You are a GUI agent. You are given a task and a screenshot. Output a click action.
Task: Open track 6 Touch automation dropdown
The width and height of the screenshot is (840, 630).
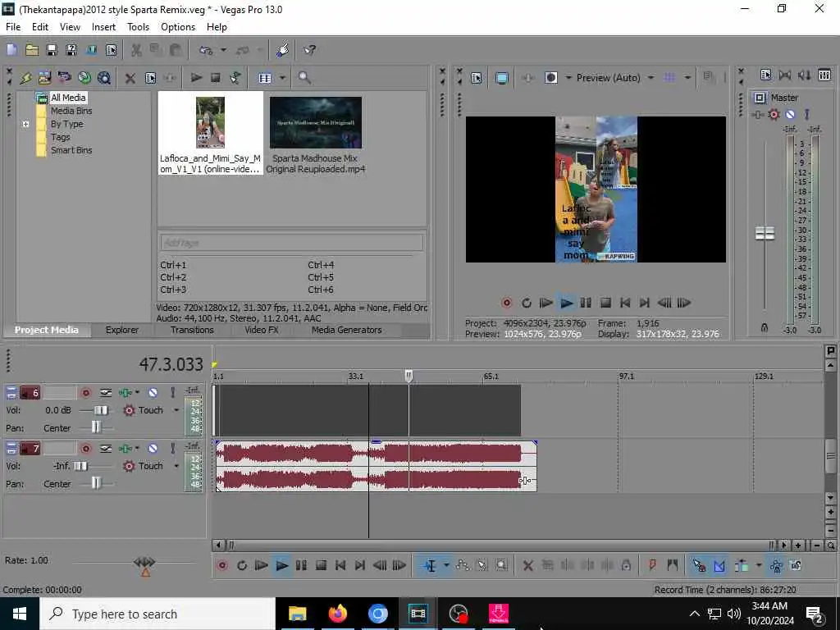click(x=176, y=410)
